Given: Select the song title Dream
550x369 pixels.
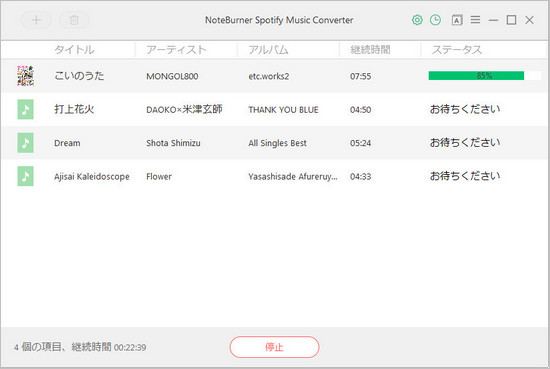Looking at the screenshot, I should [67, 143].
